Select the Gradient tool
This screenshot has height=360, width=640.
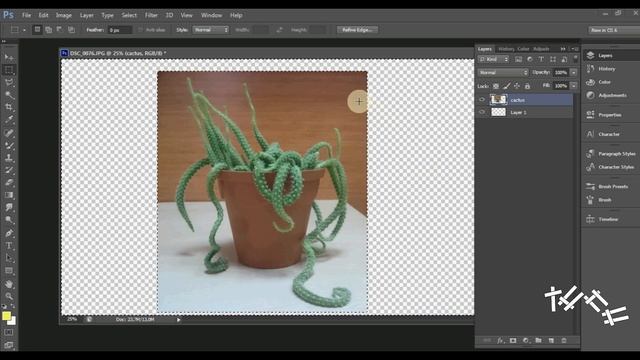[9, 195]
